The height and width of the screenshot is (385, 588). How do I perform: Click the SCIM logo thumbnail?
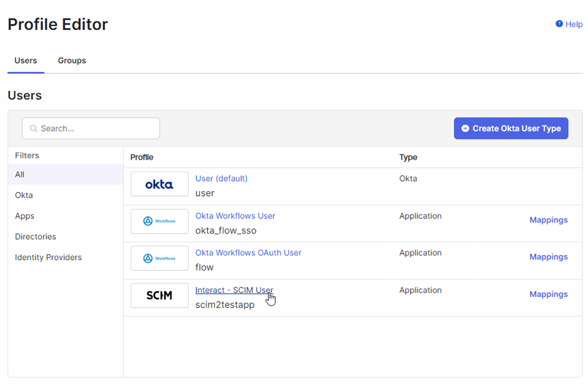pyautogui.click(x=160, y=295)
